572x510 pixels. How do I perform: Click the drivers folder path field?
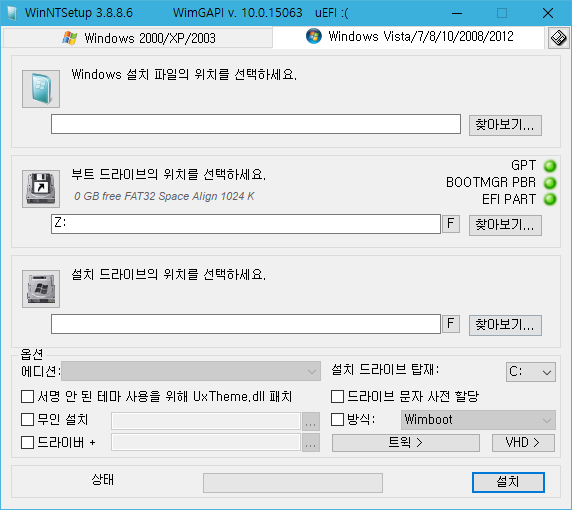pyautogui.click(x=206, y=442)
